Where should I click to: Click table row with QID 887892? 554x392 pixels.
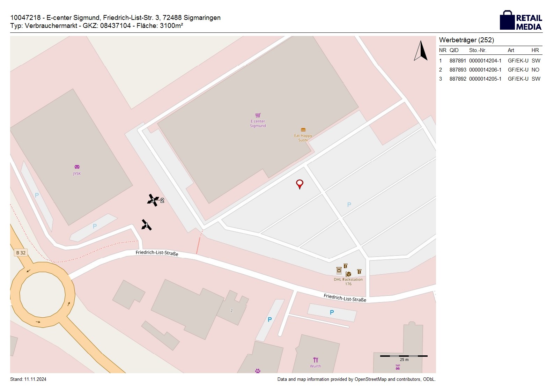click(x=490, y=79)
